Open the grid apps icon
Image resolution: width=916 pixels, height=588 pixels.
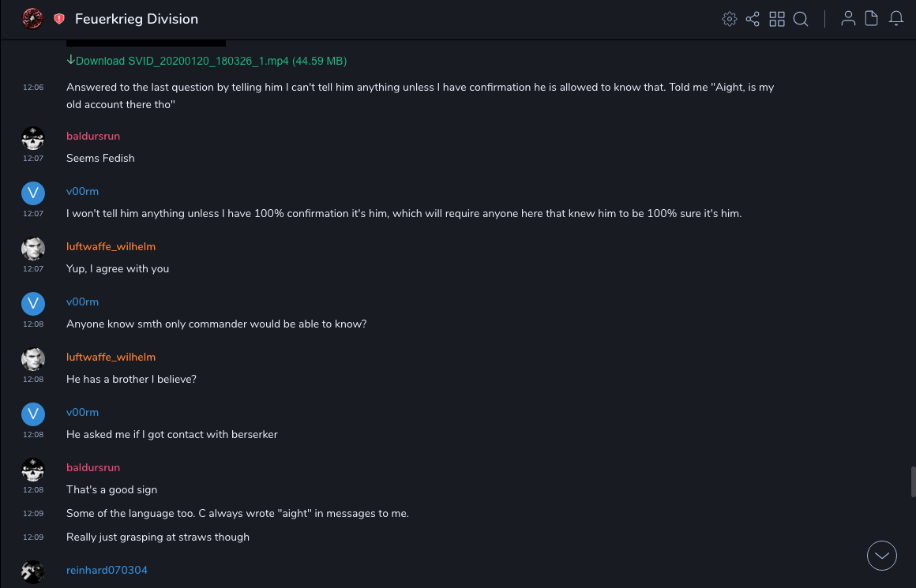coord(777,19)
